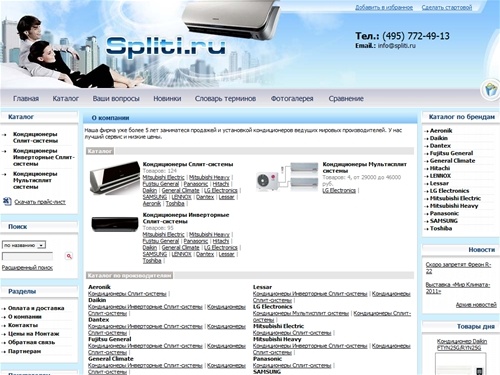Open О компании in Разделы
This screenshot has height=375, width=500.
[x=25, y=317]
